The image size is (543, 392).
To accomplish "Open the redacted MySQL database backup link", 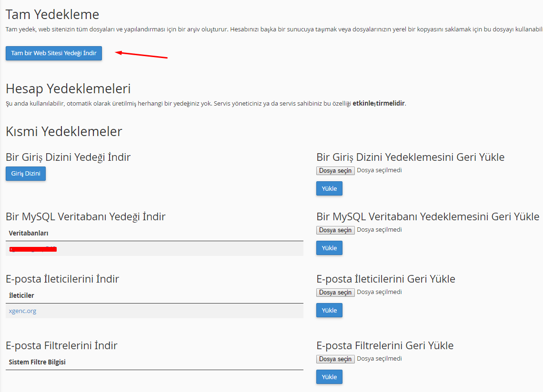I will click(33, 249).
